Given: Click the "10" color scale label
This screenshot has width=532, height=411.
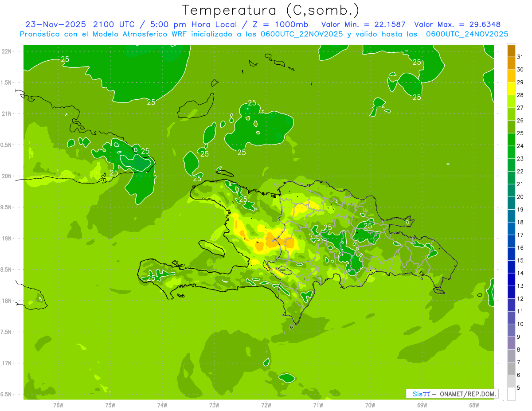Looking at the screenshot, I should tap(520, 324).
